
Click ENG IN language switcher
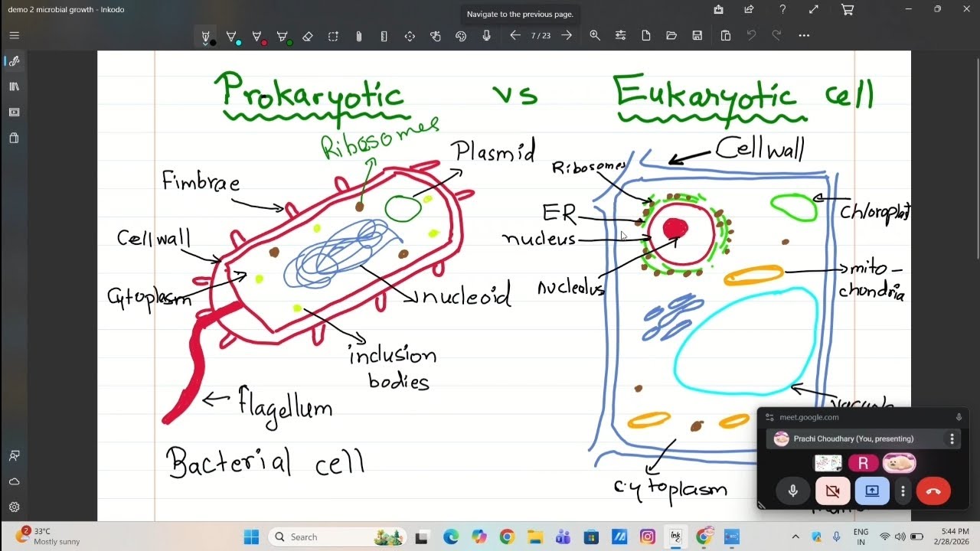(861, 536)
